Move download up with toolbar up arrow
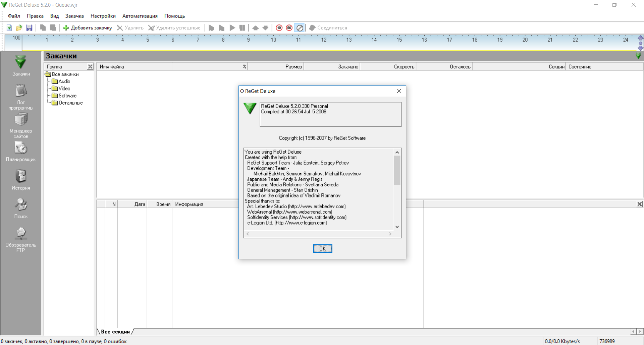This screenshot has height=345, width=644. pos(256,28)
